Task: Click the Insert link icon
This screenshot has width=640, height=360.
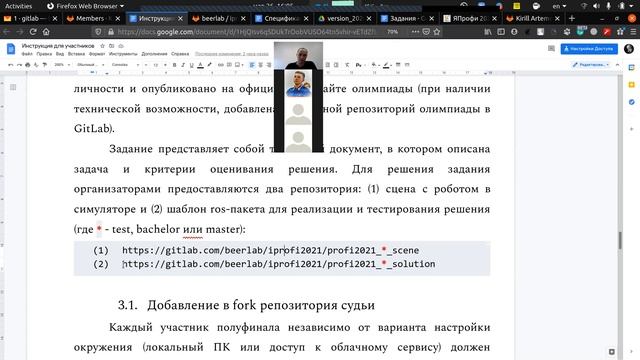Action: [220, 65]
